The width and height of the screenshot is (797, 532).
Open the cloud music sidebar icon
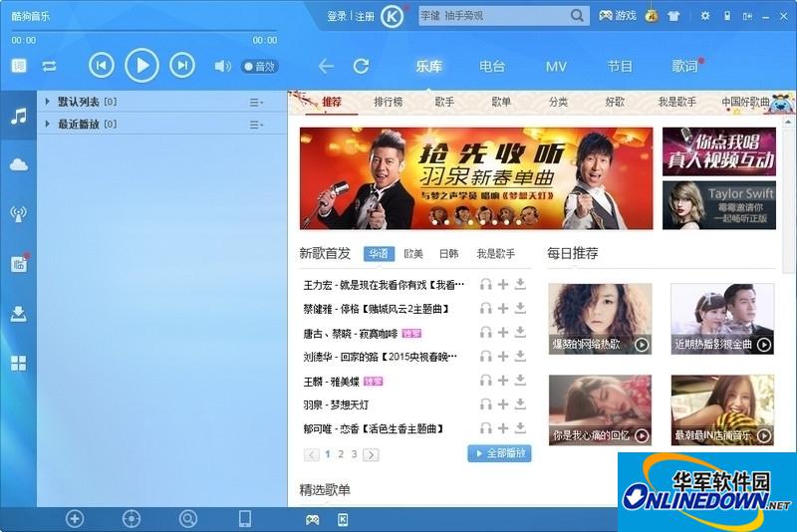pyautogui.click(x=18, y=164)
